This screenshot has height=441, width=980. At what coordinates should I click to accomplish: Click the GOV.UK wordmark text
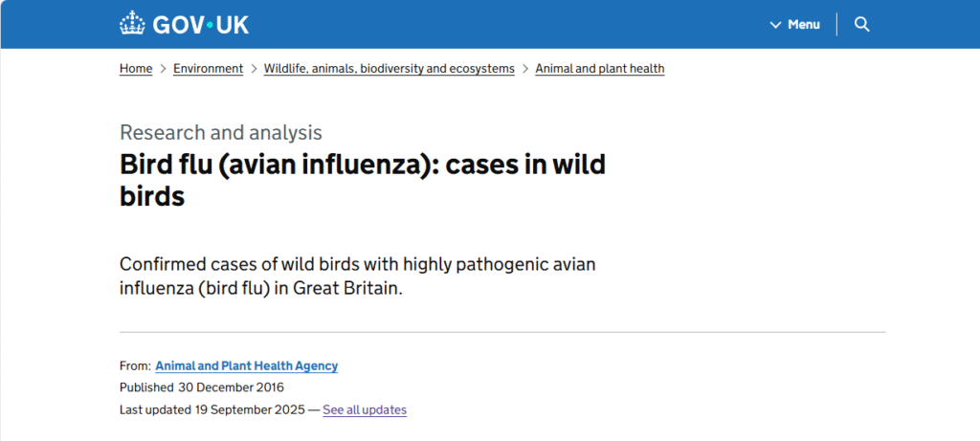200,25
